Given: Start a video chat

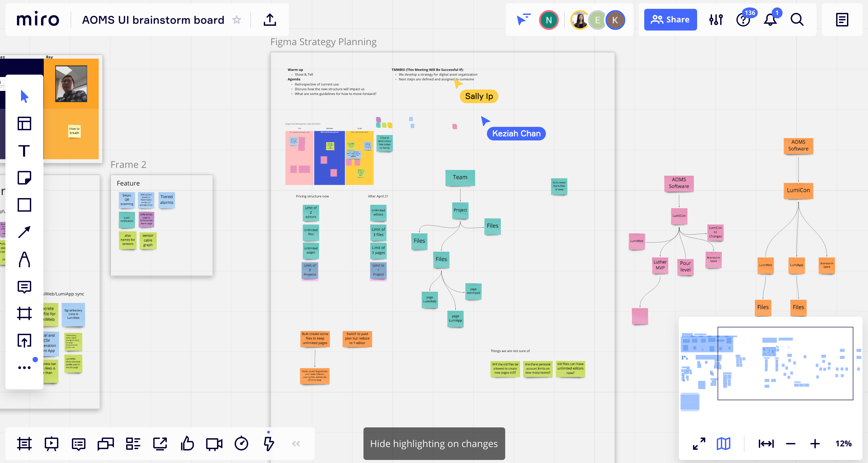Looking at the screenshot, I should tap(214, 444).
